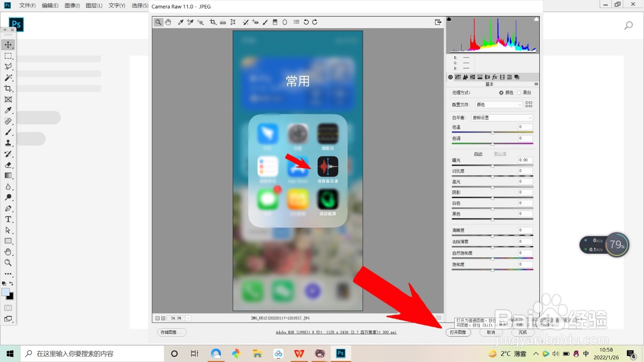Select the Graduated Filter tool
Viewport: 644px width, 362px height.
[x=275, y=22]
